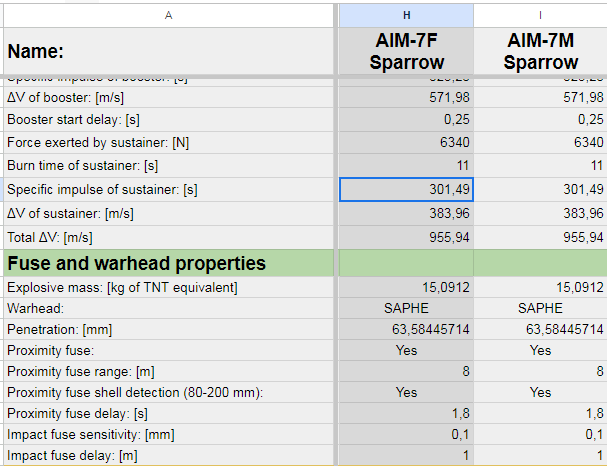This screenshot has width=607, height=466.
Task: Select Total ΔV 955,94 under AIM-7M
Action: tap(540, 237)
